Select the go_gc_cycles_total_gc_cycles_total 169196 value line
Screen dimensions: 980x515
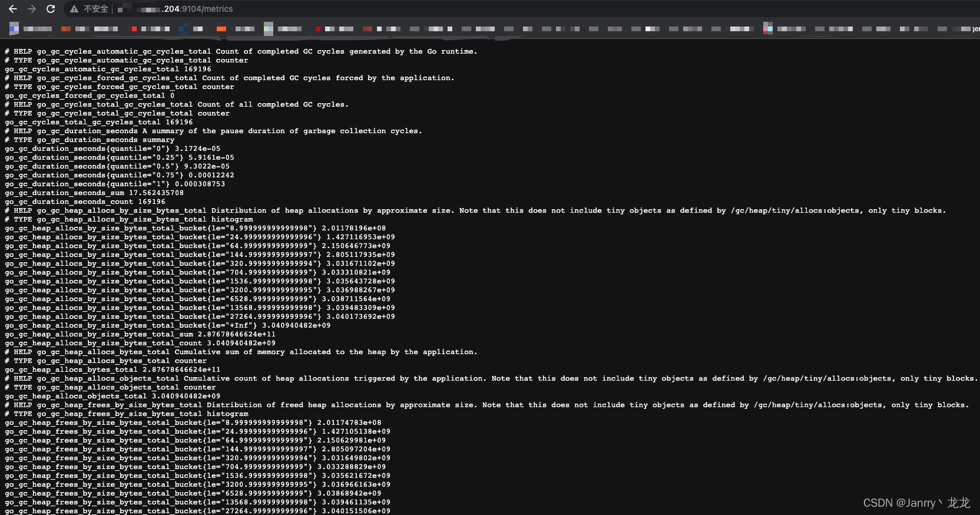(x=99, y=123)
